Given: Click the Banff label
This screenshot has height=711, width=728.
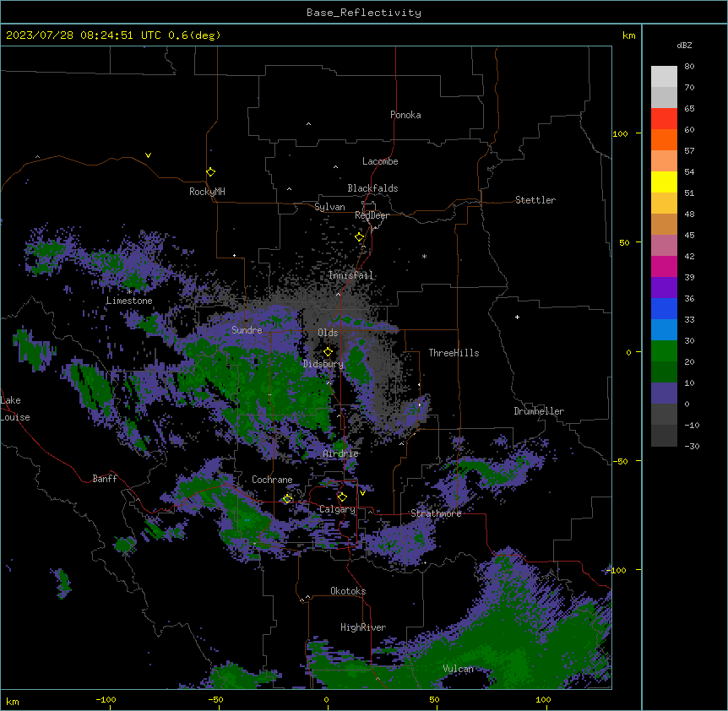Looking at the screenshot, I should tap(105, 479).
